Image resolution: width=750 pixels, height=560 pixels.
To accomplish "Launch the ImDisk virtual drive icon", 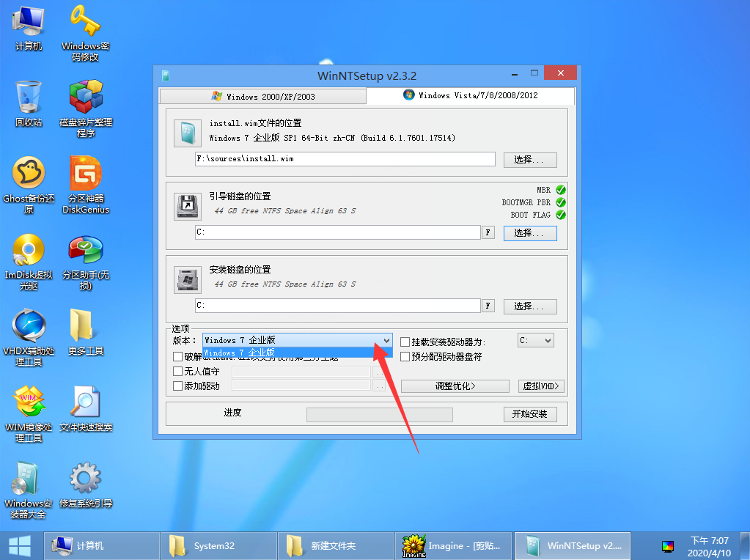I will 29,250.
